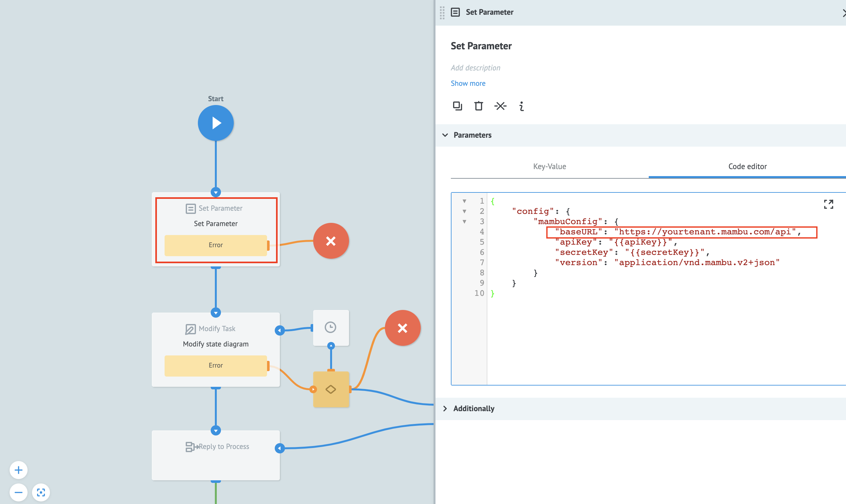Click the disconnect links icon
This screenshot has height=504, width=846.
[500, 106]
